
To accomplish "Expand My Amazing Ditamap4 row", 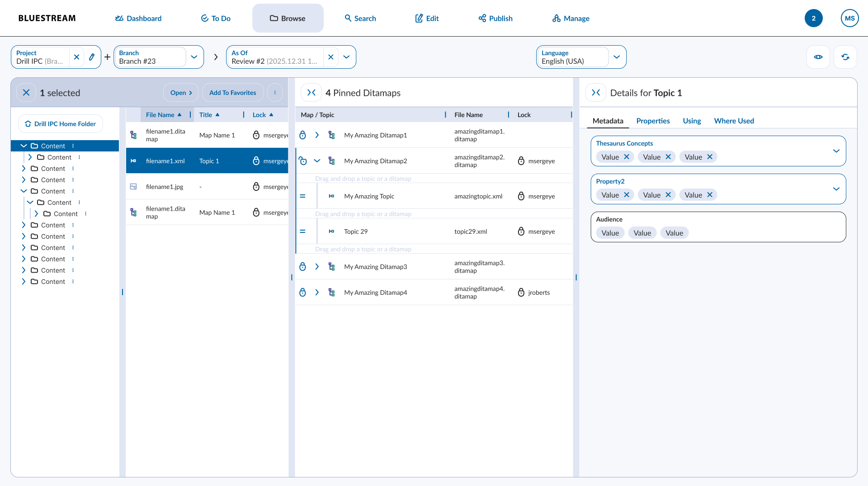I will (x=317, y=293).
